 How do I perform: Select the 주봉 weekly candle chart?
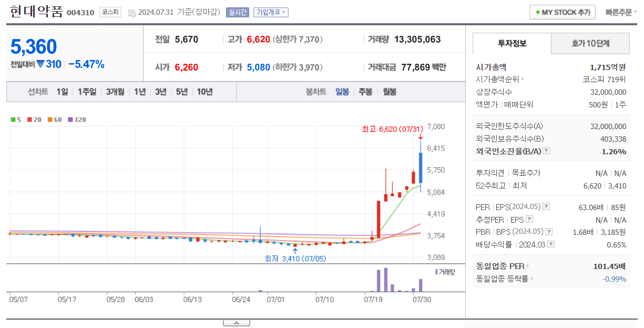pyautogui.click(x=366, y=92)
